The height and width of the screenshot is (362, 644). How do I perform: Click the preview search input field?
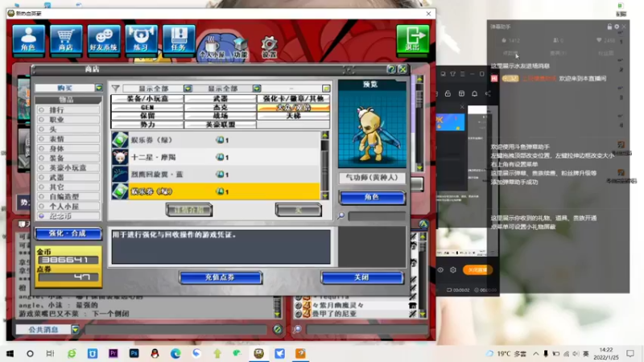pos(377,216)
